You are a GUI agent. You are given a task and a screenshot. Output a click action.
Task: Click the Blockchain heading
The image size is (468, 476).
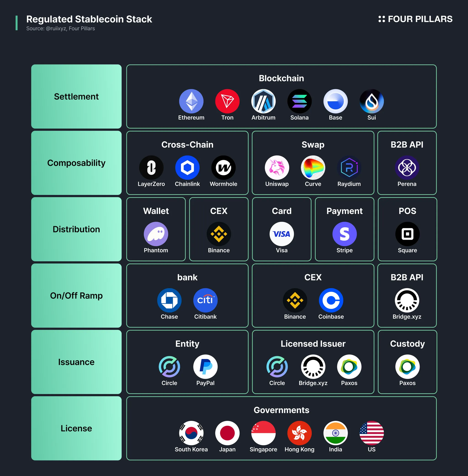coord(282,78)
